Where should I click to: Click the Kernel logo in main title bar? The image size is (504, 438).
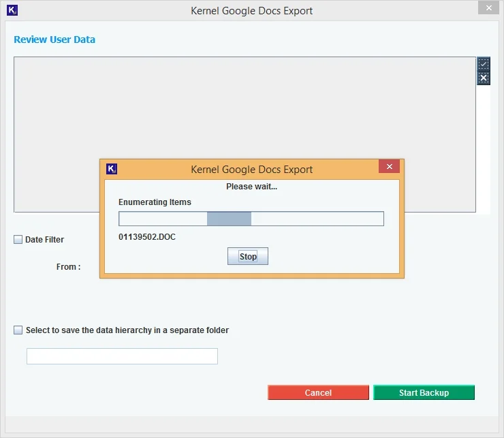12,10
